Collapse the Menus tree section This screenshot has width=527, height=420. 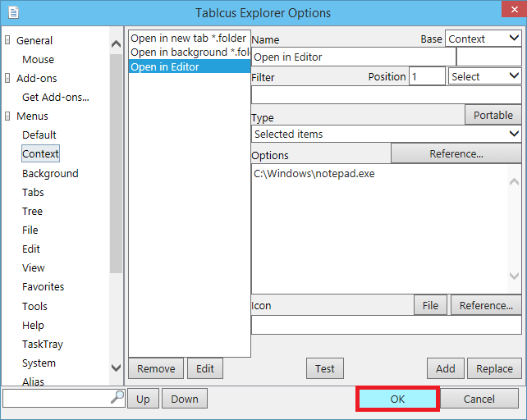pos(7,116)
